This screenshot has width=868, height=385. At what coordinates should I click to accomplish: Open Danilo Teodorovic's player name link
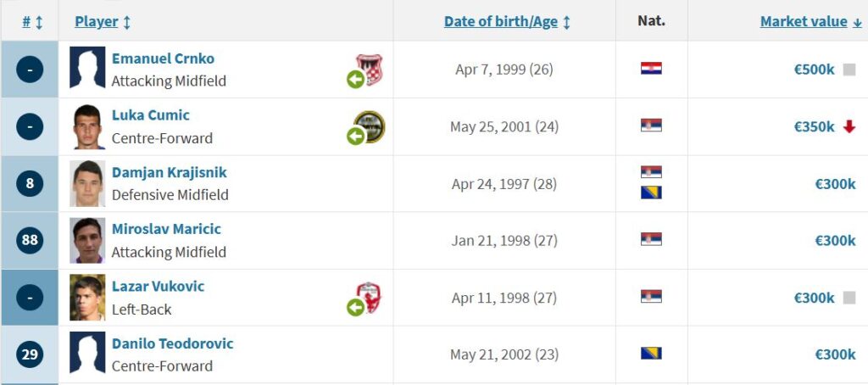coord(172,343)
